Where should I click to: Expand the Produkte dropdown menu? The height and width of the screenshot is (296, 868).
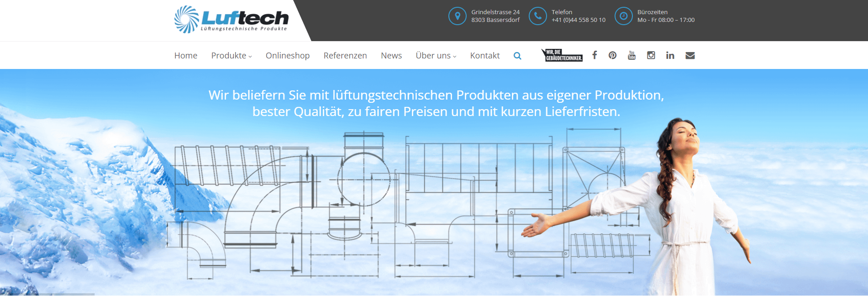[231, 56]
